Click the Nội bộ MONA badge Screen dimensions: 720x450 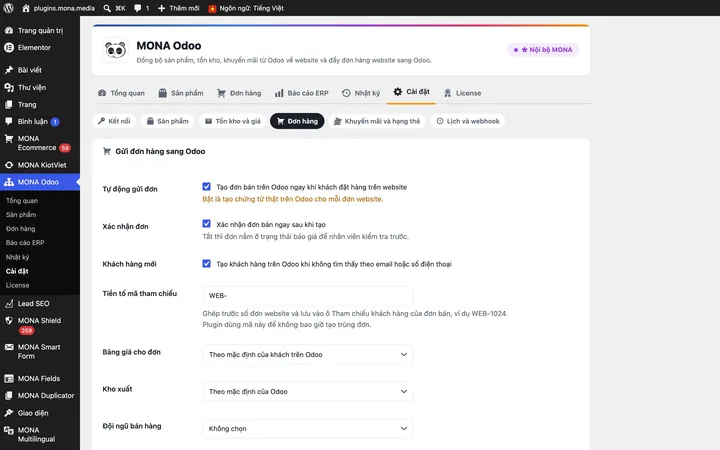543,50
